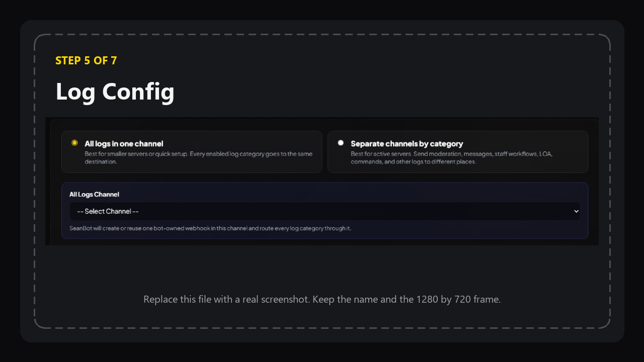Click the 'Best for smaller servers' description text
Screen dimensions: 644x362
coord(198,158)
